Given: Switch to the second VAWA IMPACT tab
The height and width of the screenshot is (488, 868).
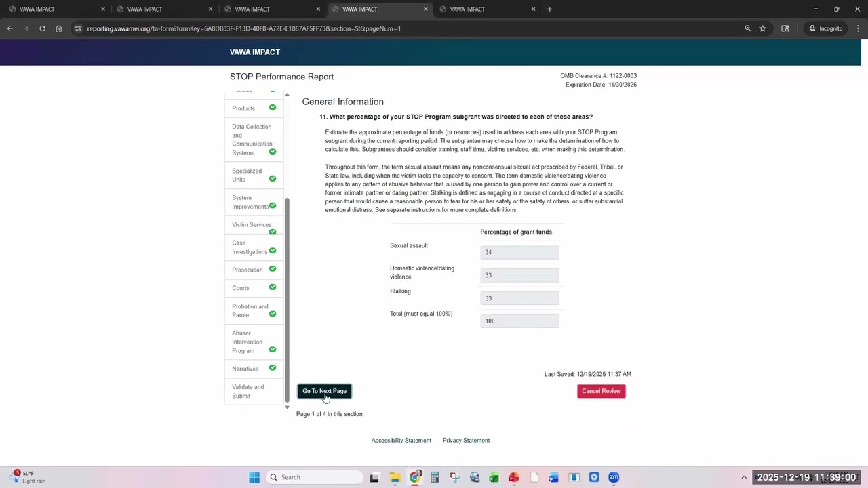Looking at the screenshot, I should (x=163, y=9).
